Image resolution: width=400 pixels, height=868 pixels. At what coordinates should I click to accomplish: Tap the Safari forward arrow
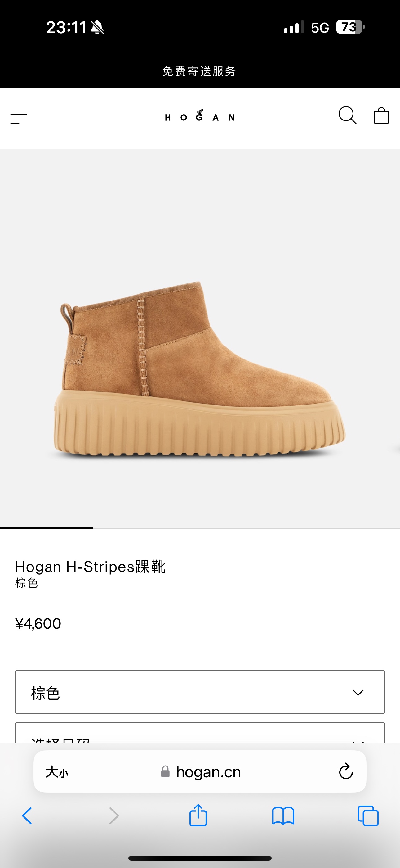tap(114, 816)
